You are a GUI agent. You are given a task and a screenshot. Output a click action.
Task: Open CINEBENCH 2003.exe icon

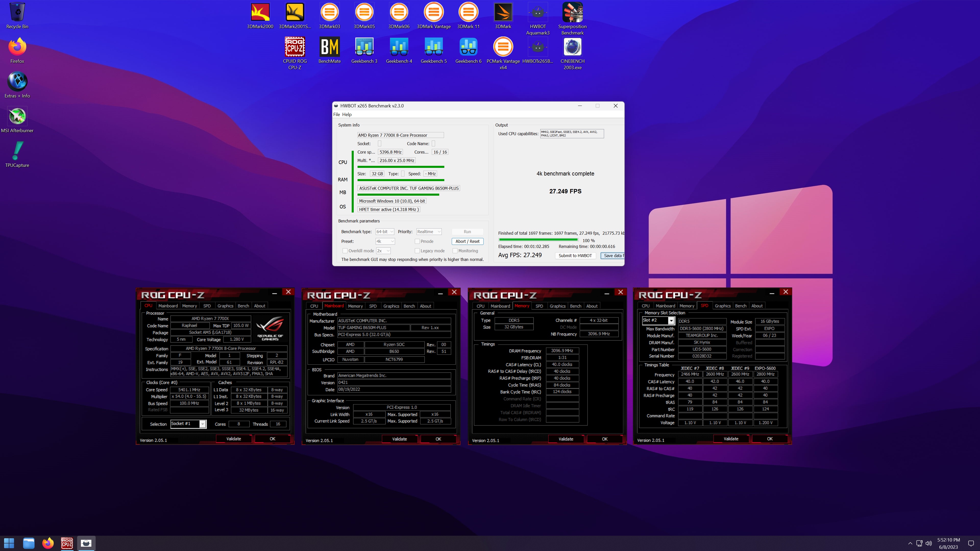click(572, 53)
